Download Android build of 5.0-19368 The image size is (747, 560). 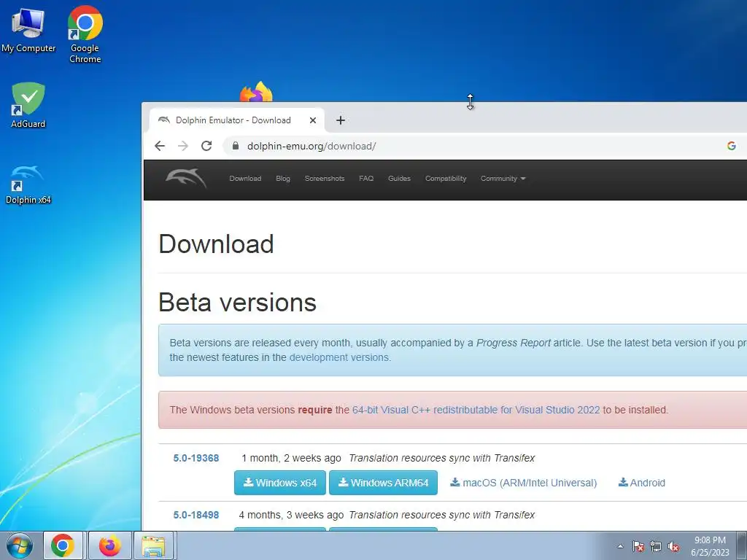tap(642, 483)
